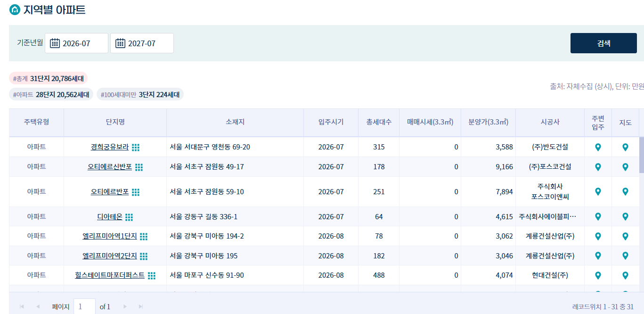Click address 서울 강동구 길동 336-1

tap(204, 217)
